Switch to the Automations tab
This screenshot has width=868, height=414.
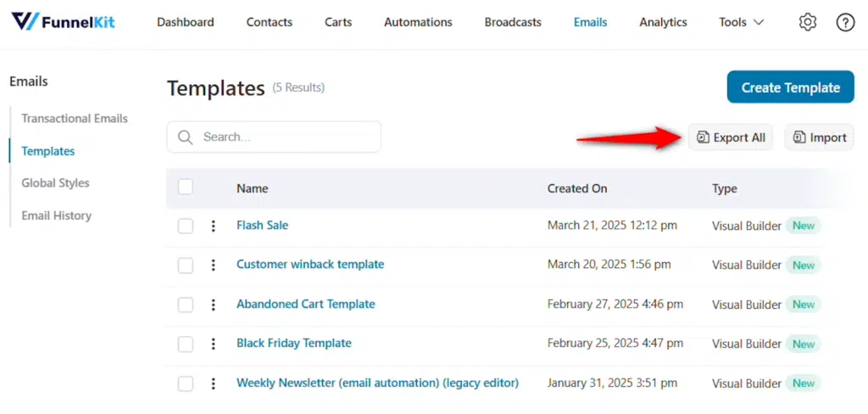[x=418, y=23]
